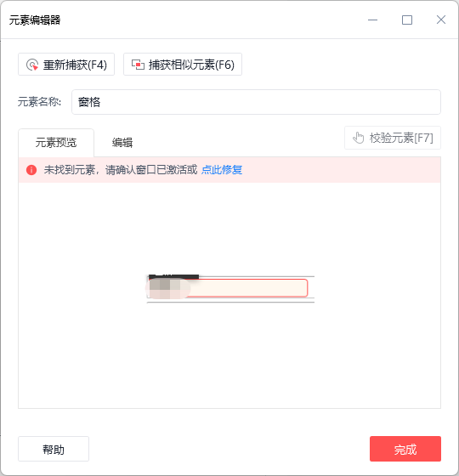Click the dark label strip above preview element
Screen dimensions: 459x476
click(174, 276)
